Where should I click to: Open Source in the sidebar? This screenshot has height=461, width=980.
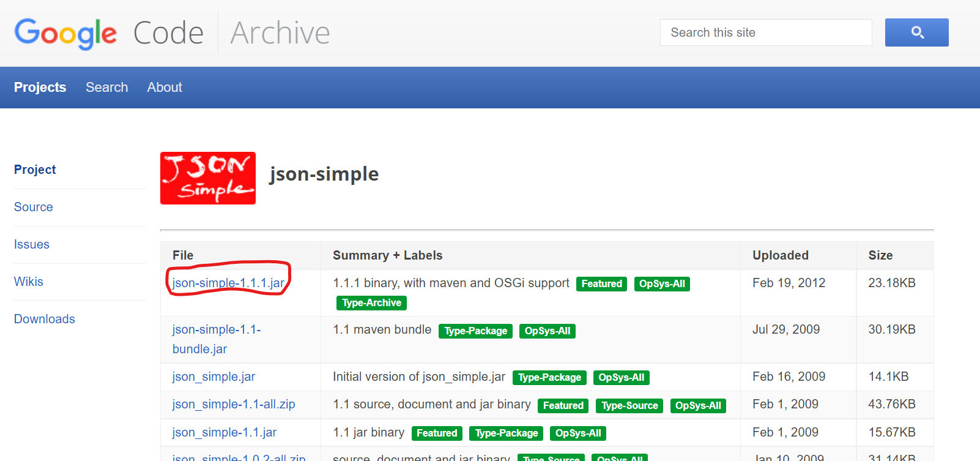(34, 207)
